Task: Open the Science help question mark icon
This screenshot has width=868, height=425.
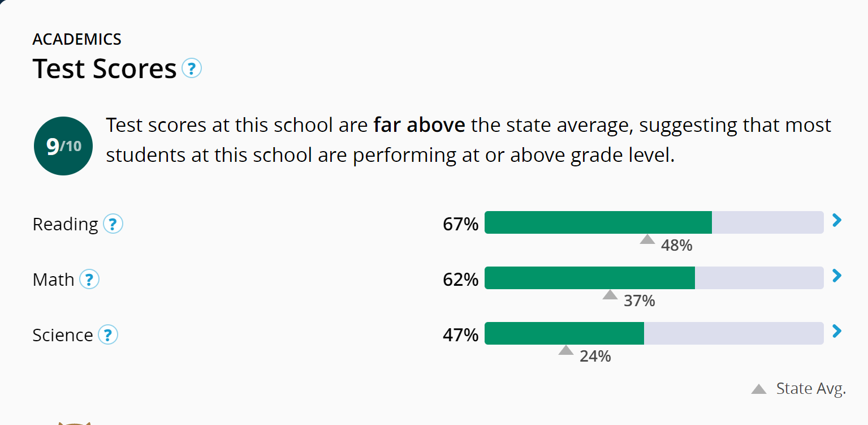Action: 108,335
